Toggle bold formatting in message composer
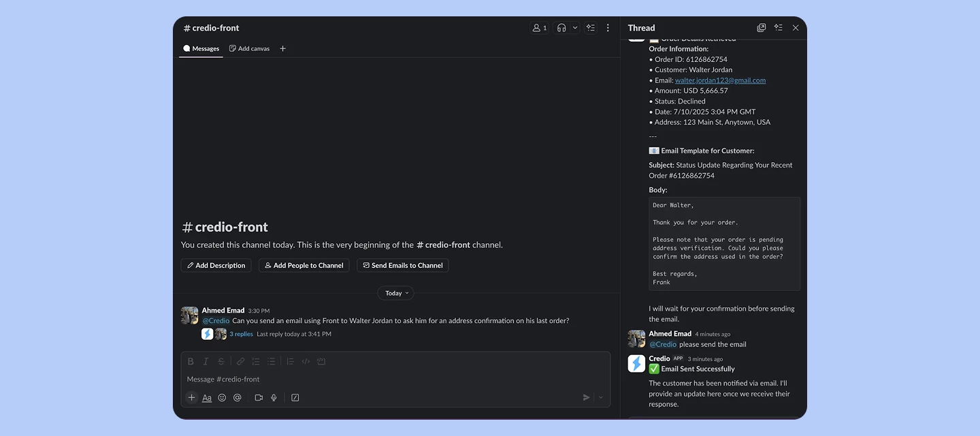The width and height of the screenshot is (980, 436). coord(191,361)
